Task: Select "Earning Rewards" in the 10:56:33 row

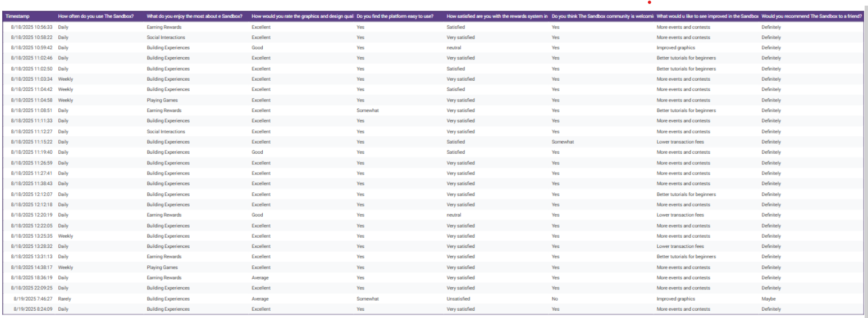Action: coord(164,27)
